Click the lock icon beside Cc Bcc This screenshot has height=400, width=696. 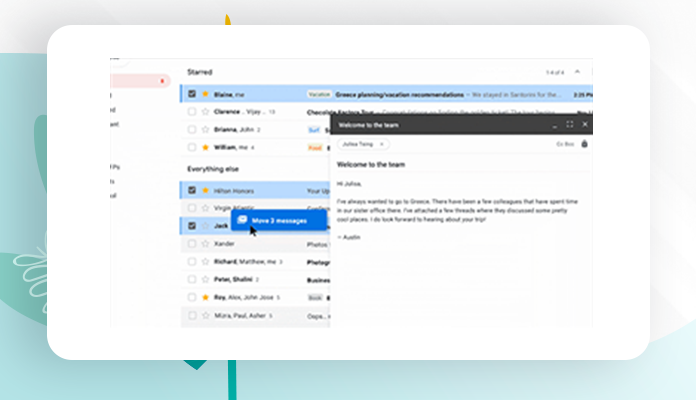585,144
